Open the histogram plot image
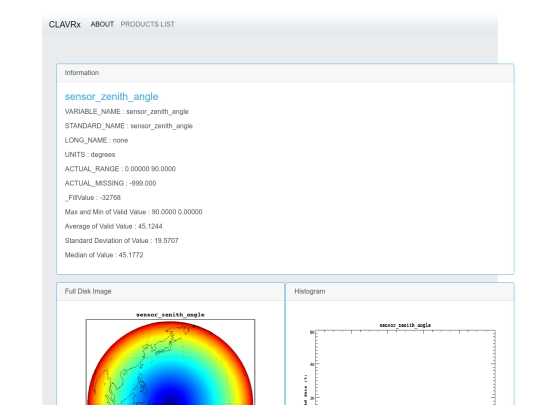 click(x=400, y=363)
